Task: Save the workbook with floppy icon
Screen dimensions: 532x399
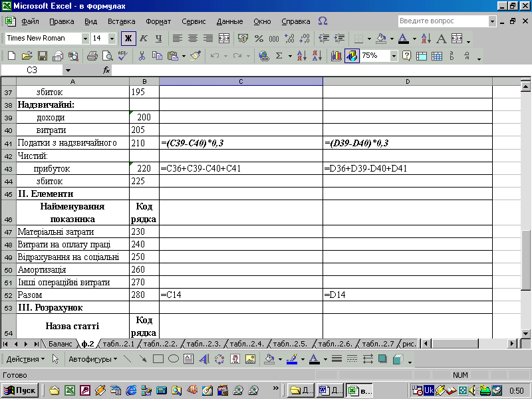Action: tap(43, 56)
